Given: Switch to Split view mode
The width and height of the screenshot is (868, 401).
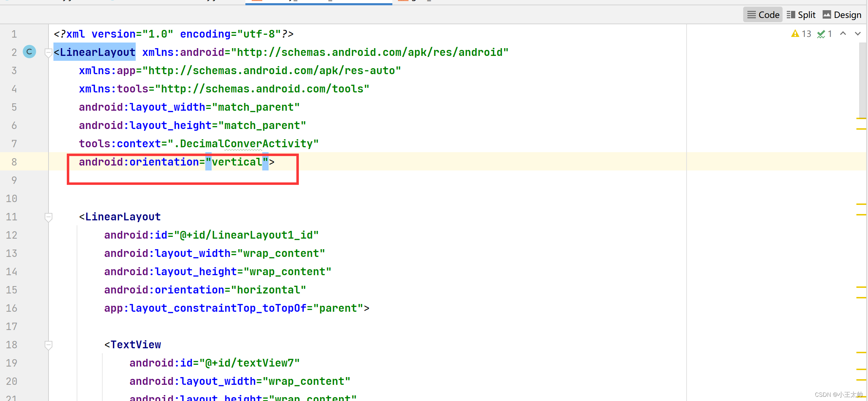Looking at the screenshot, I should [x=801, y=15].
